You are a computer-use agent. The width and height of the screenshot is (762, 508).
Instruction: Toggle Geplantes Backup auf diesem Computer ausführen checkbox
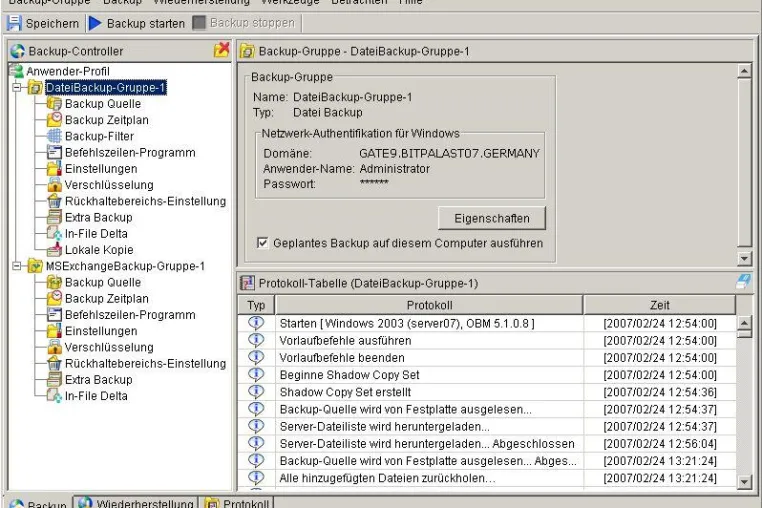(x=262, y=243)
